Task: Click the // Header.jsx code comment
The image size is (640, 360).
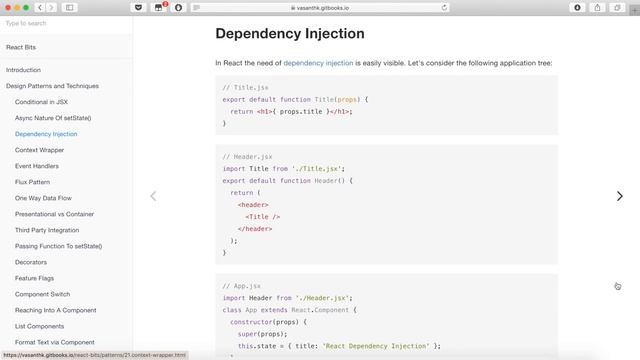Action: 247,157
